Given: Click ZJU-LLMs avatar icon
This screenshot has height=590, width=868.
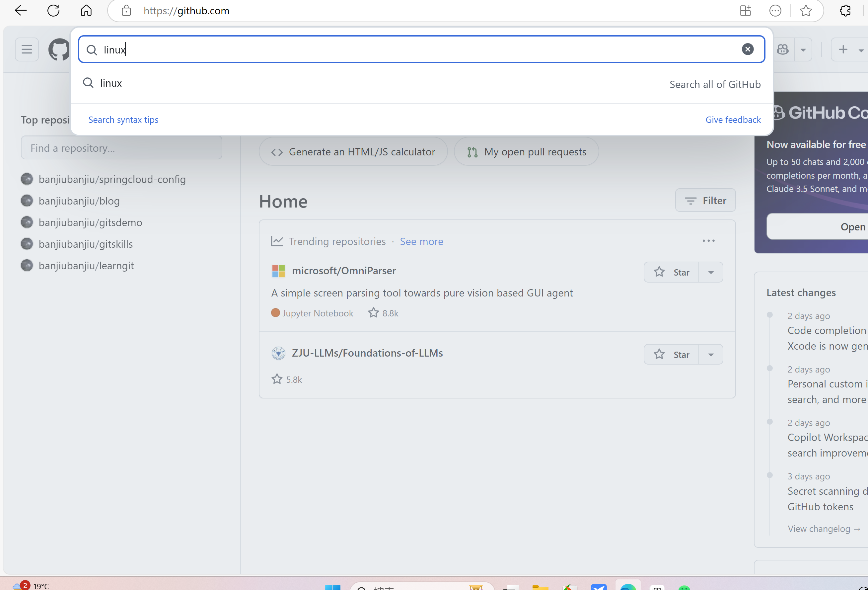Looking at the screenshot, I should coord(278,353).
